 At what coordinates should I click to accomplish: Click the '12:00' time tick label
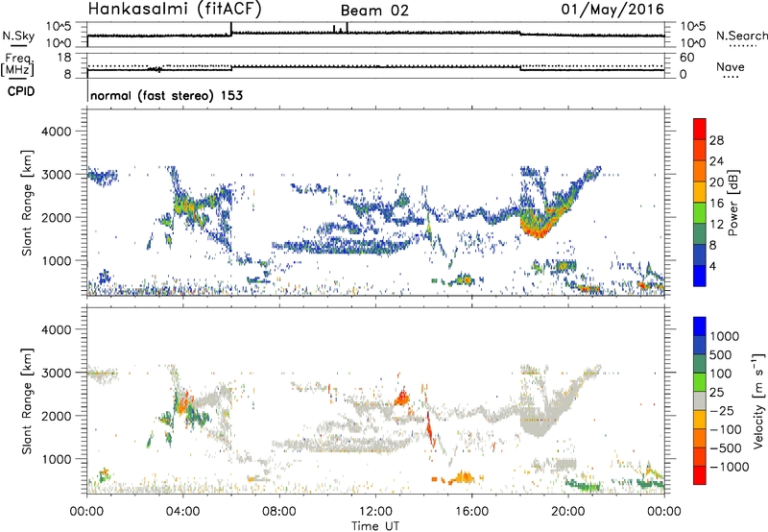coord(375,512)
